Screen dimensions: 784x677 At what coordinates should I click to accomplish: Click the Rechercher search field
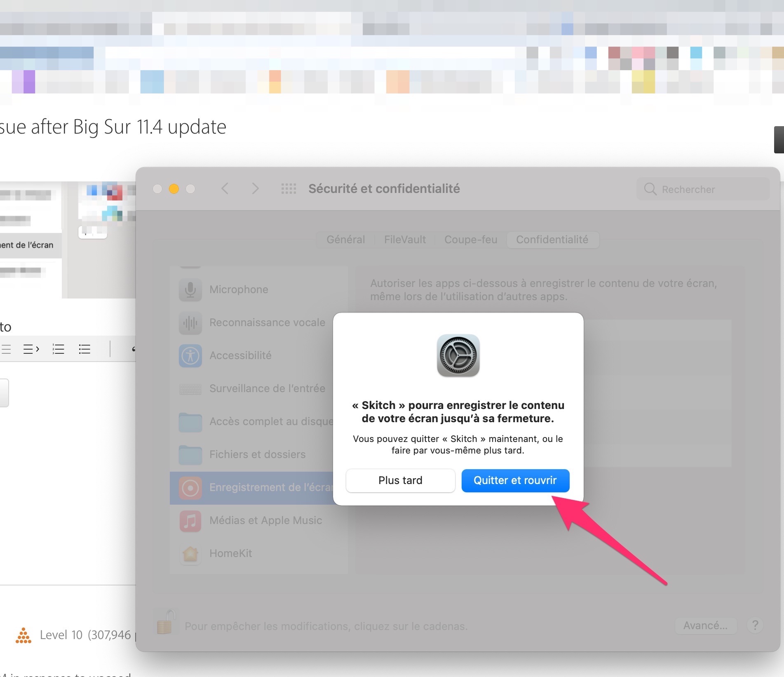coord(703,189)
